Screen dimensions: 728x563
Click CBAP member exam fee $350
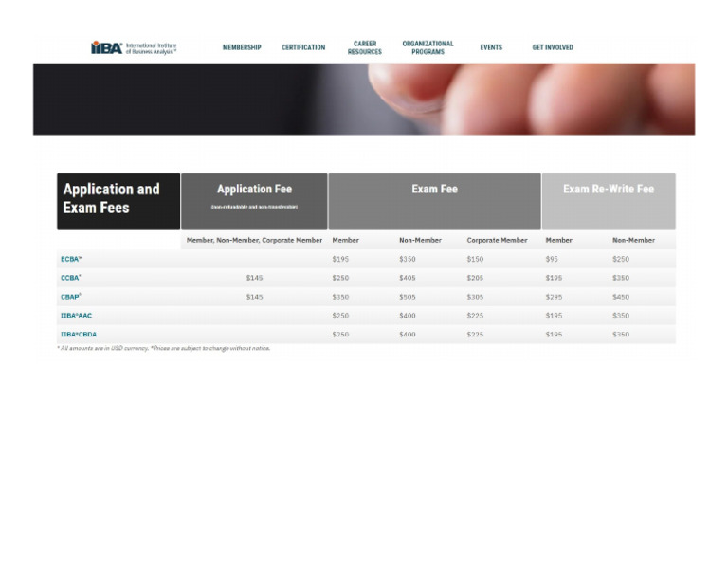click(340, 297)
